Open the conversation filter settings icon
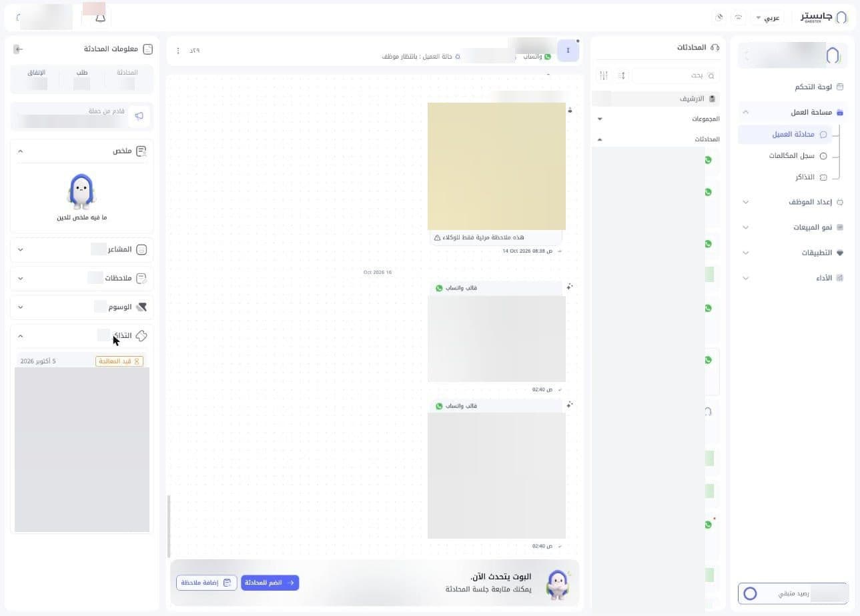860x616 pixels. [604, 76]
